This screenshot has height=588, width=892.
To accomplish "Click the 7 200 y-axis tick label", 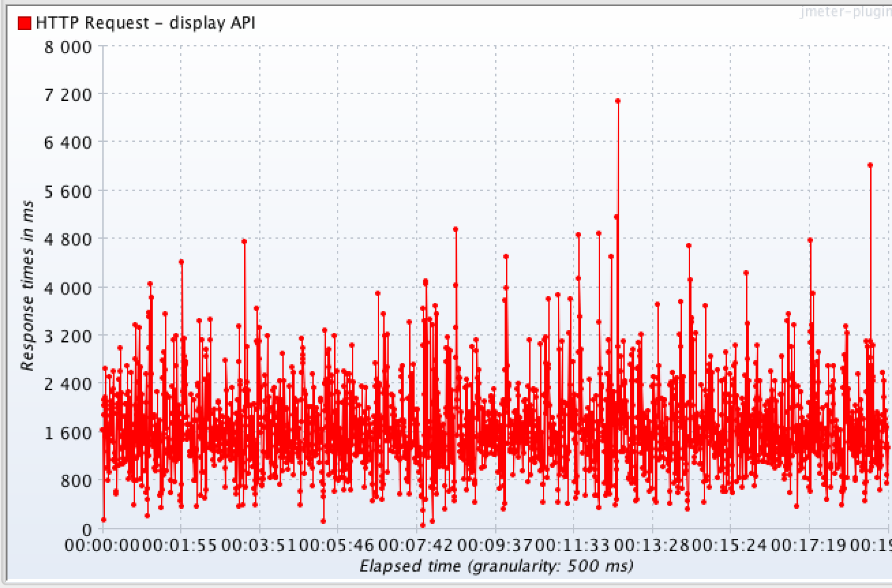I will 67,94.
